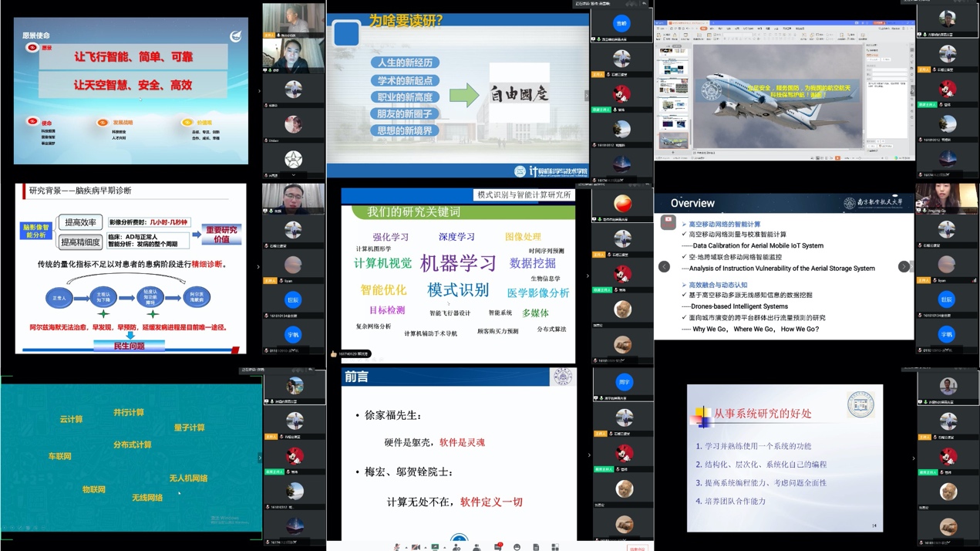Collapse the participant panel beside the 前言 slide
The height and width of the screenshot is (551, 980).
click(589, 455)
